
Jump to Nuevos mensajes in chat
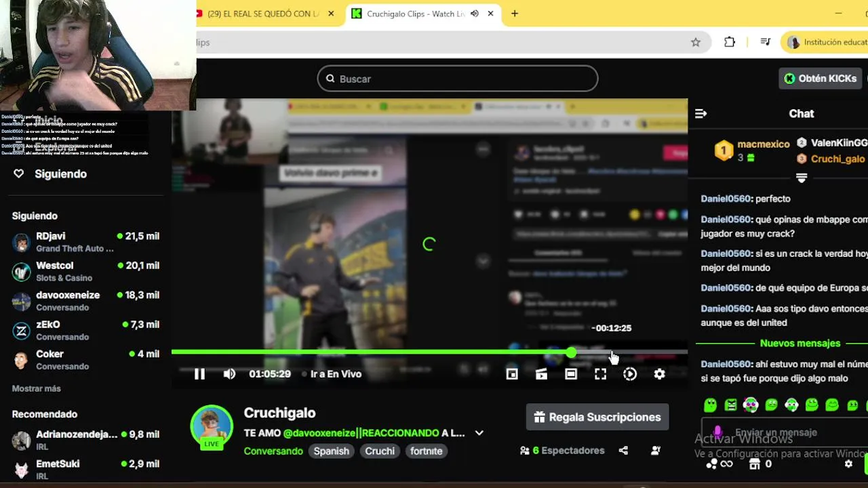(x=800, y=344)
